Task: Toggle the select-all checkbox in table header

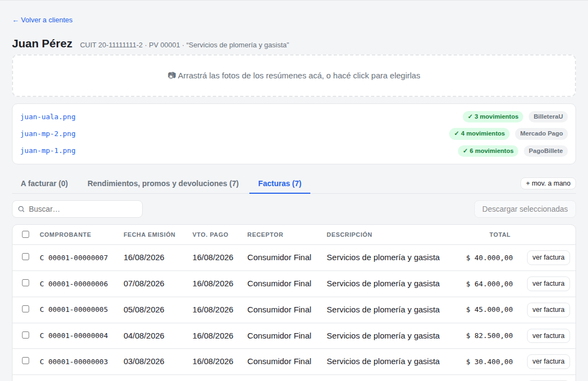Action: (x=26, y=235)
